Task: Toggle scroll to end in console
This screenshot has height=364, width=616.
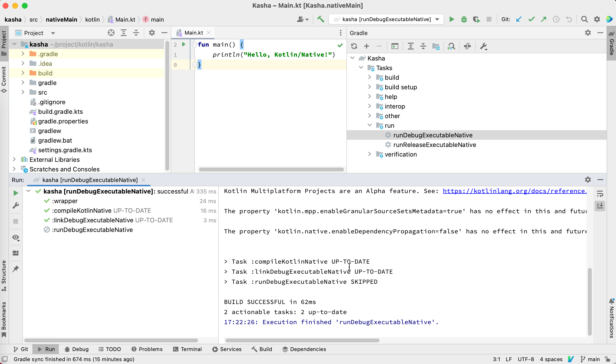Action: click(x=600, y=206)
